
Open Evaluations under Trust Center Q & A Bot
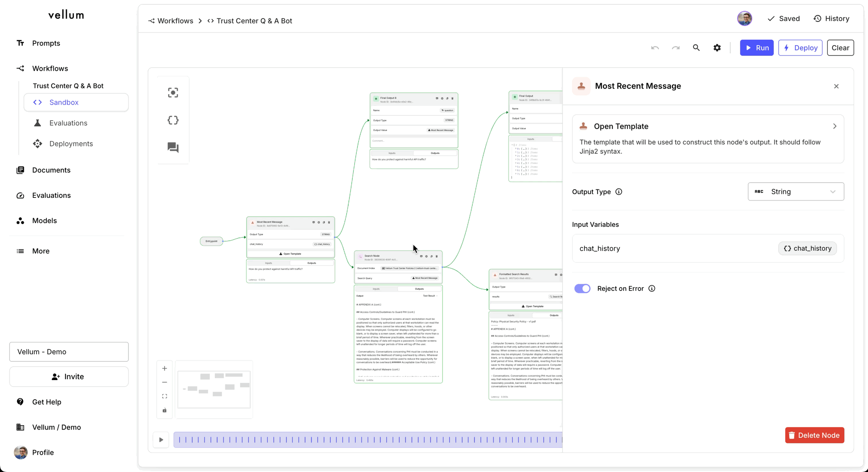[68, 123]
